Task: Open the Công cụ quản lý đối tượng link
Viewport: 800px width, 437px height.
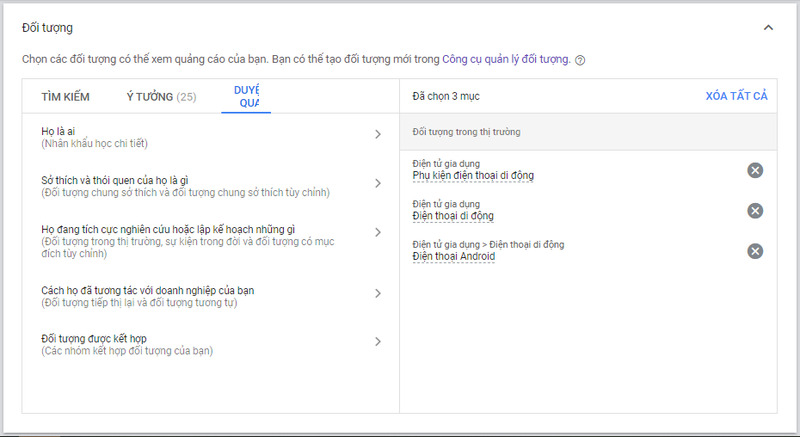Action: (x=506, y=59)
